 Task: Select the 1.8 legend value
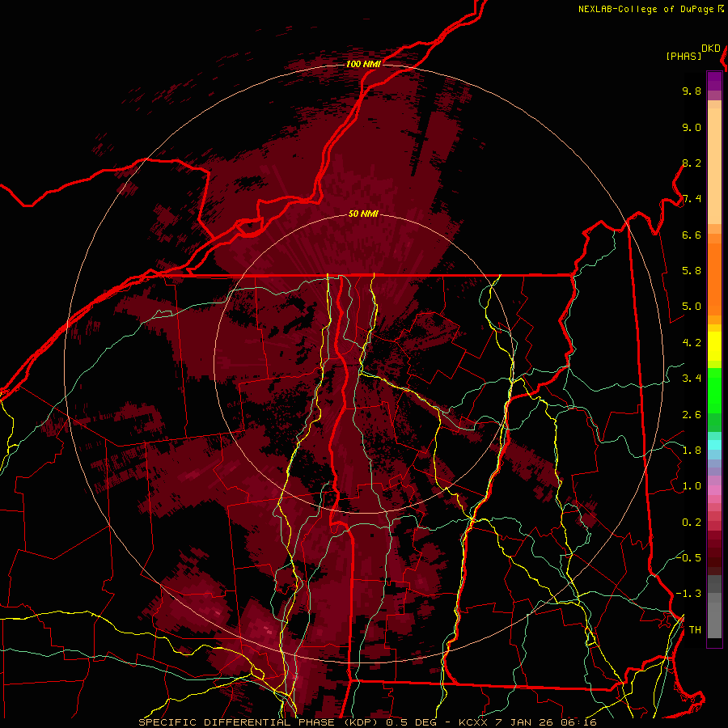[x=692, y=451]
